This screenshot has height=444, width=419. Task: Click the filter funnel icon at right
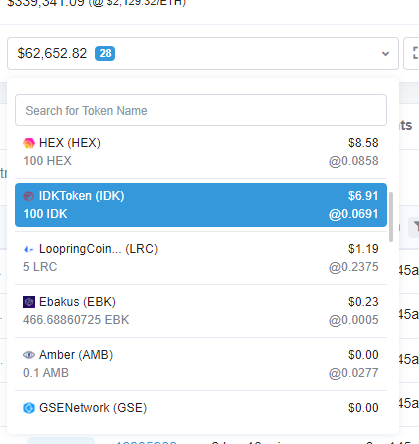pyautogui.click(x=415, y=227)
